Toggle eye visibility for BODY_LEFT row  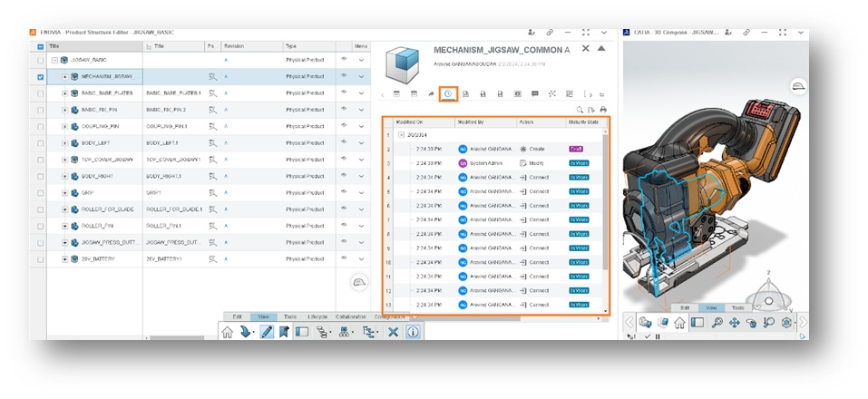coord(344,142)
